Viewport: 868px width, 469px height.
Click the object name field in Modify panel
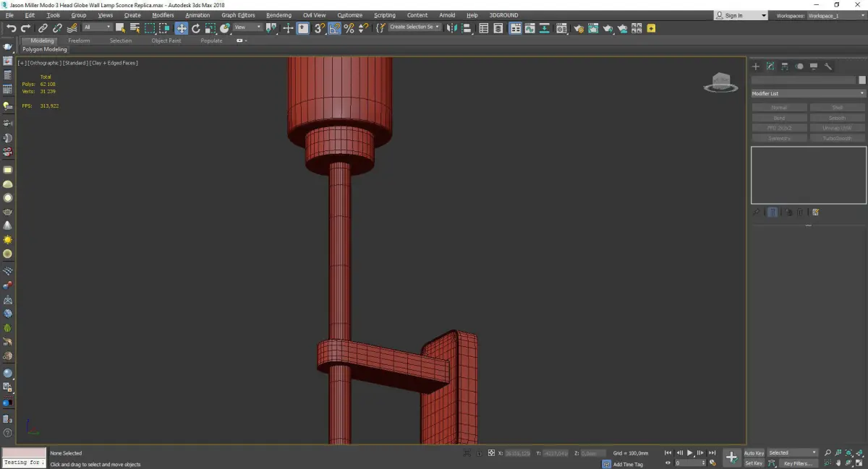coord(804,80)
